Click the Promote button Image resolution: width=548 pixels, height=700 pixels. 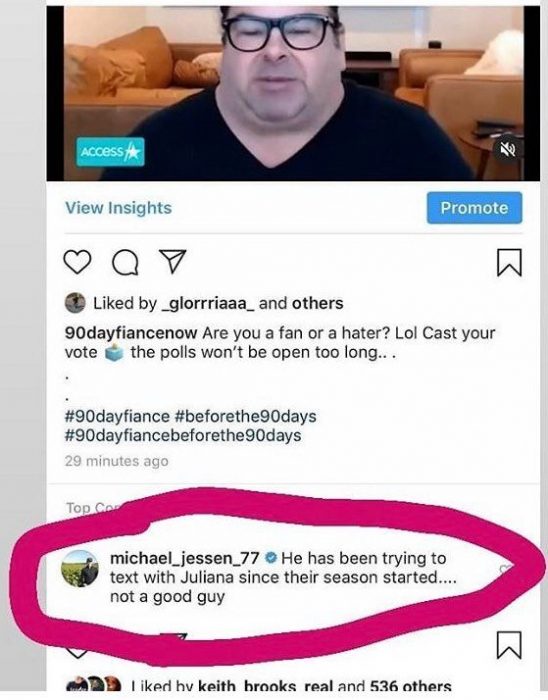tap(474, 208)
